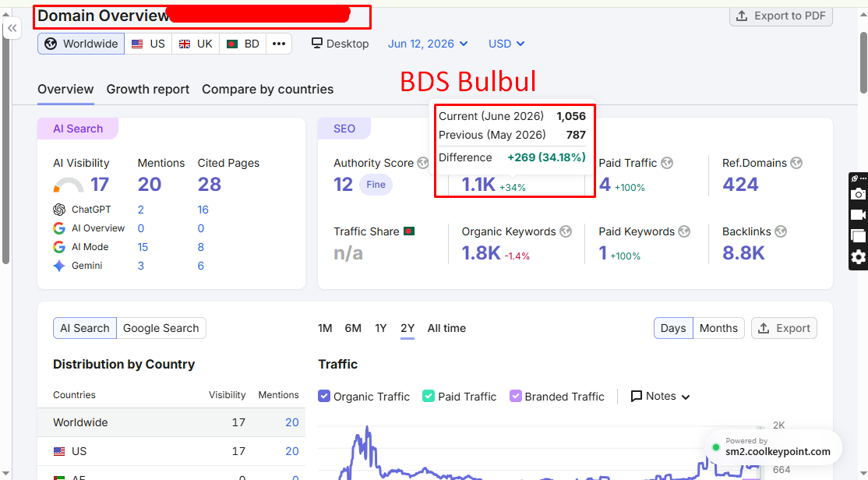Click the info globe beside Ref.Domains
Image resolution: width=868 pixels, height=480 pixels.
click(796, 163)
